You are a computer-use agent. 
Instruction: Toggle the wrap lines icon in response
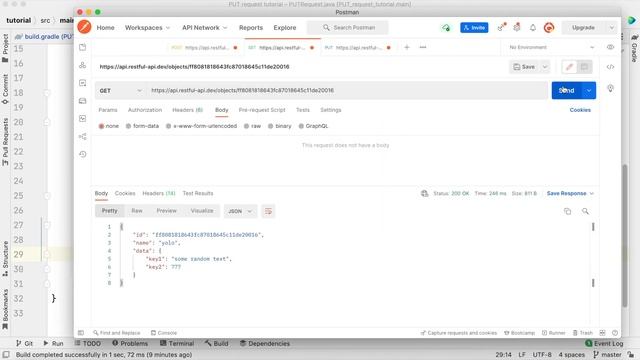click(268, 211)
